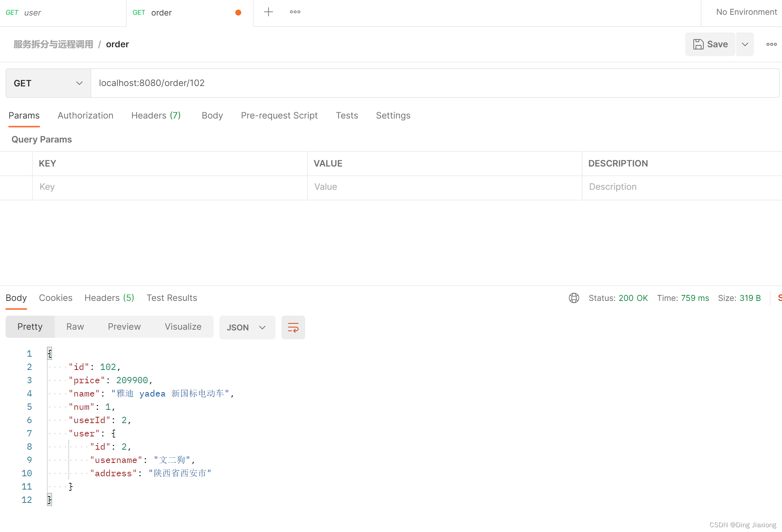Select the Preview response view
782x532 pixels.
(x=124, y=327)
